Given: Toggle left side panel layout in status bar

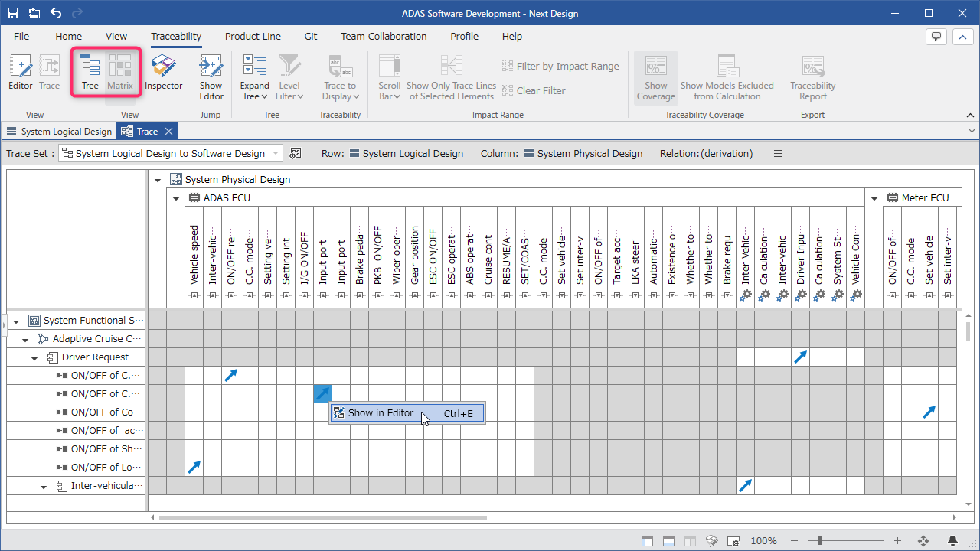Looking at the screenshot, I should (x=648, y=541).
